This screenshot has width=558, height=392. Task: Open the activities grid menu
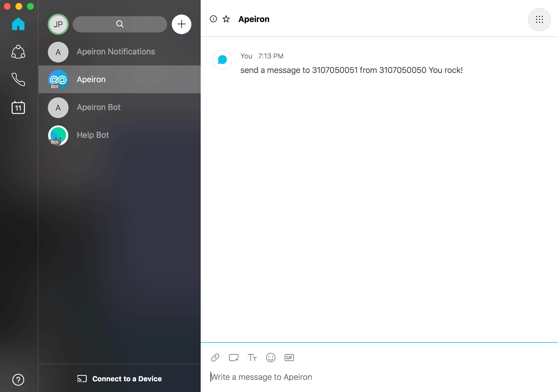tap(539, 20)
